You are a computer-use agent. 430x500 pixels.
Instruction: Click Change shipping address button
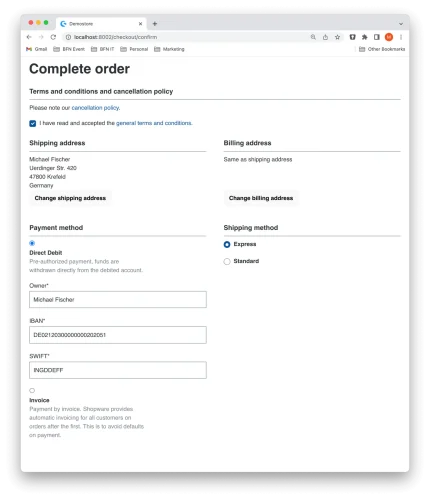(70, 198)
